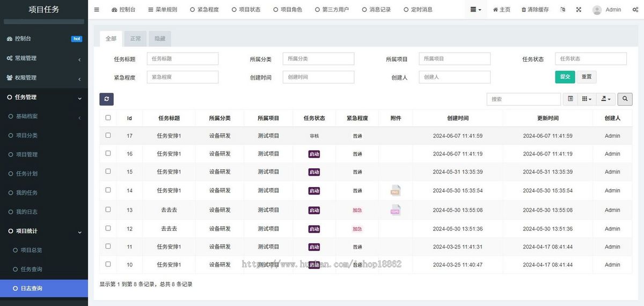Check the row with Id 10
Screen dimensions: 644x306
[x=108, y=264]
